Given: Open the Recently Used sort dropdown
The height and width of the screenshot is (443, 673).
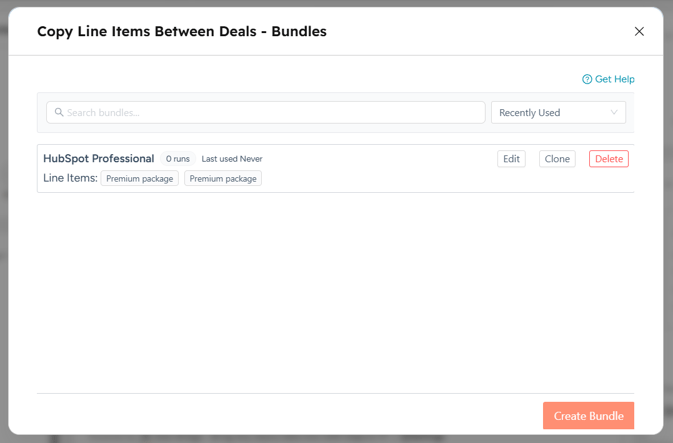Looking at the screenshot, I should (x=558, y=112).
